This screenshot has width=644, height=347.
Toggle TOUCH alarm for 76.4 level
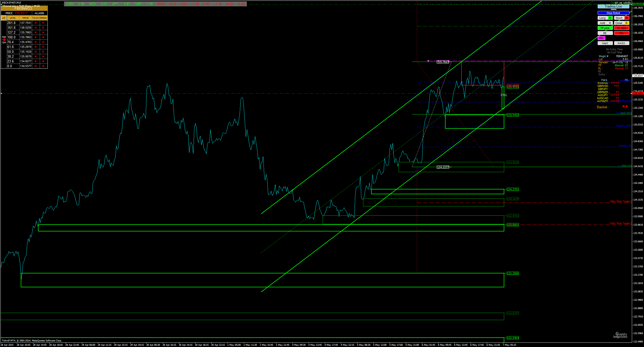tap(36, 42)
